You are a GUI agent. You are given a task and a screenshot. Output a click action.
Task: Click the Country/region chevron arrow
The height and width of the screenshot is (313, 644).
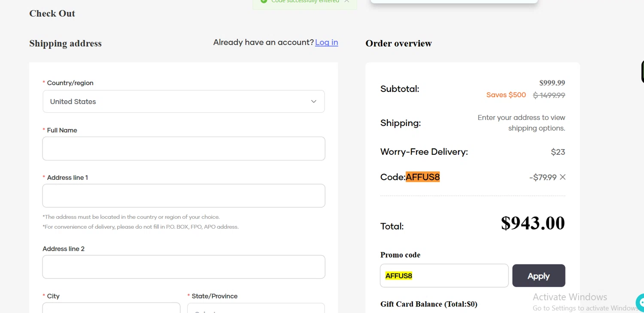[313, 101]
